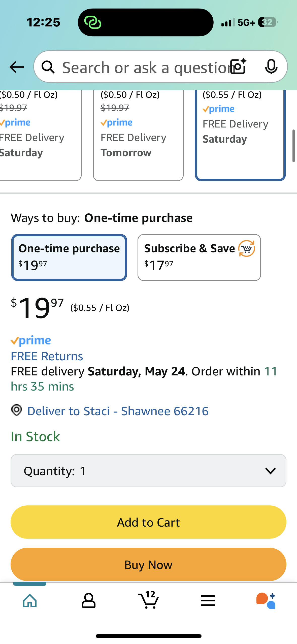Open the Home tab icon
Image resolution: width=297 pixels, height=644 pixels.
30,601
